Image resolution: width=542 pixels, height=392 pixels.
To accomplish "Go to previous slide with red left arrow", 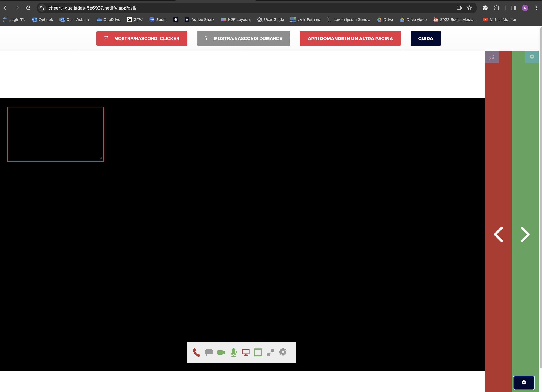I will (x=498, y=234).
